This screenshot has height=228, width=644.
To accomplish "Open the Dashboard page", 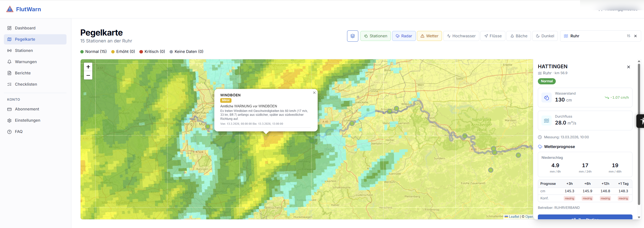I will tap(35, 28).
